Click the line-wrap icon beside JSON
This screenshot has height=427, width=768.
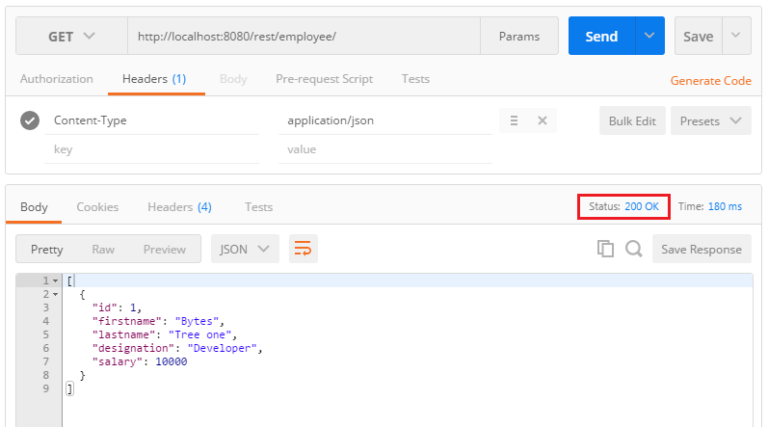303,249
